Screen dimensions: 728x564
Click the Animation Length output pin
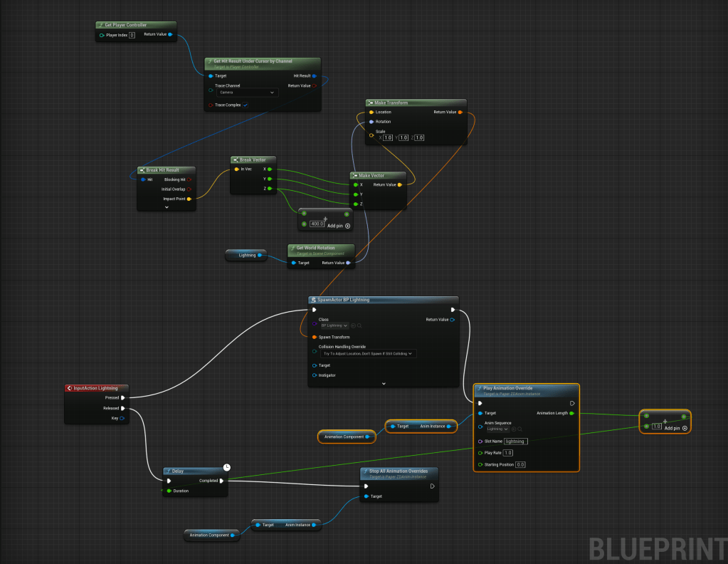point(572,413)
